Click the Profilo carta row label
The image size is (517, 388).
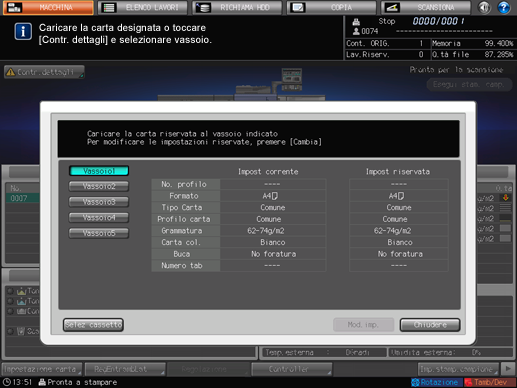click(185, 219)
